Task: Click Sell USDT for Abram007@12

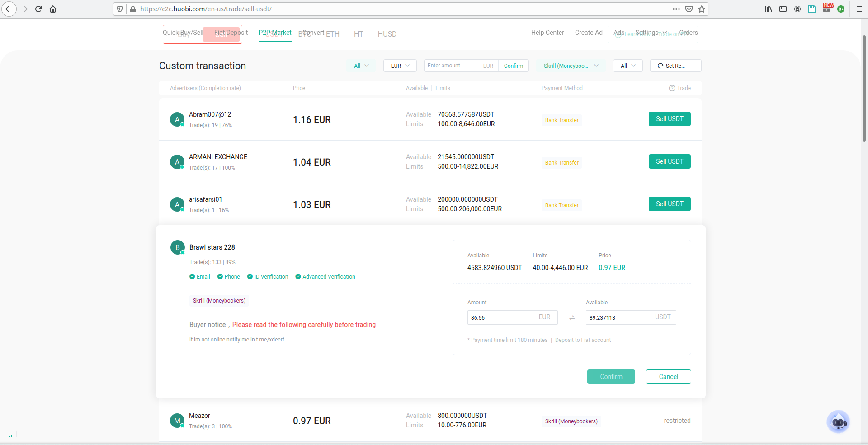Action: point(670,119)
